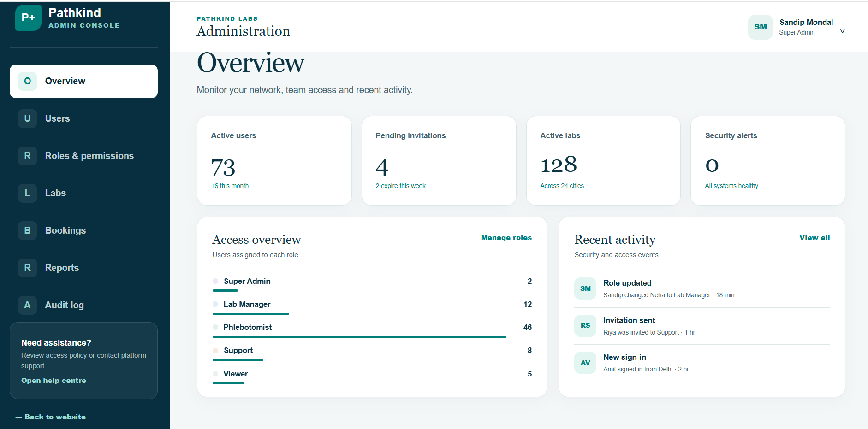Click the Viewer progress bar
868x429 pixels.
pyautogui.click(x=228, y=383)
